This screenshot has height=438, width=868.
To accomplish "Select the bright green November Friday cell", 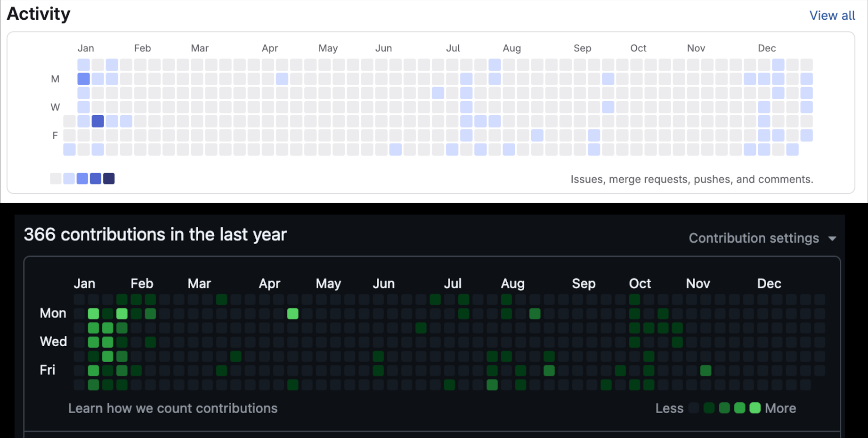I will [706, 371].
